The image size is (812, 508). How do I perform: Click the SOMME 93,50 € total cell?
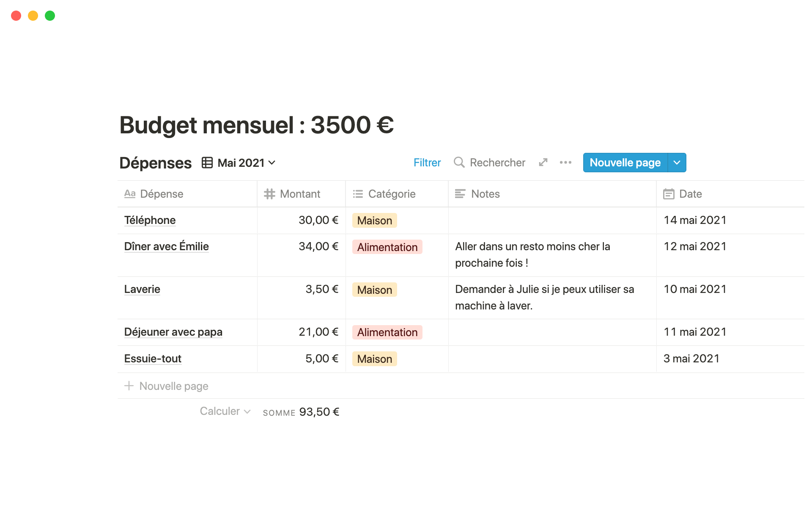[301, 412]
